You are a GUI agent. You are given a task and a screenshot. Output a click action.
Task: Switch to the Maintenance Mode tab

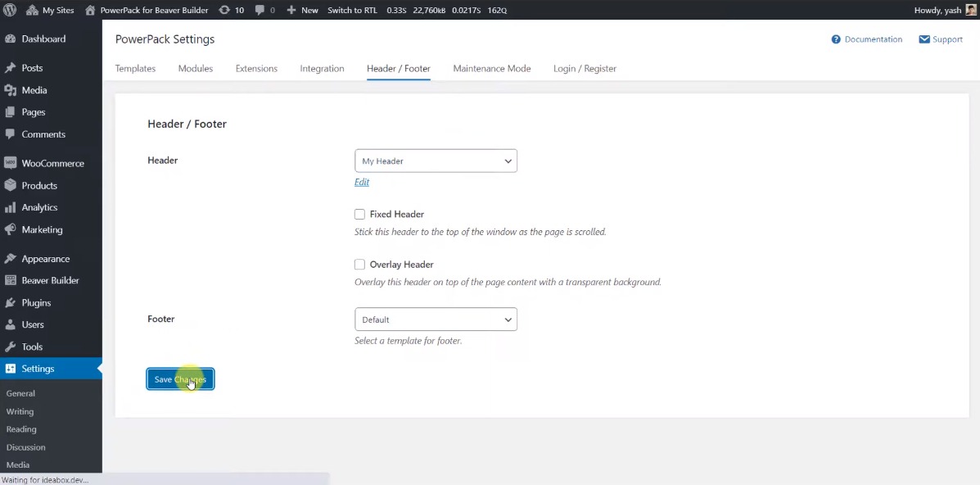point(491,69)
